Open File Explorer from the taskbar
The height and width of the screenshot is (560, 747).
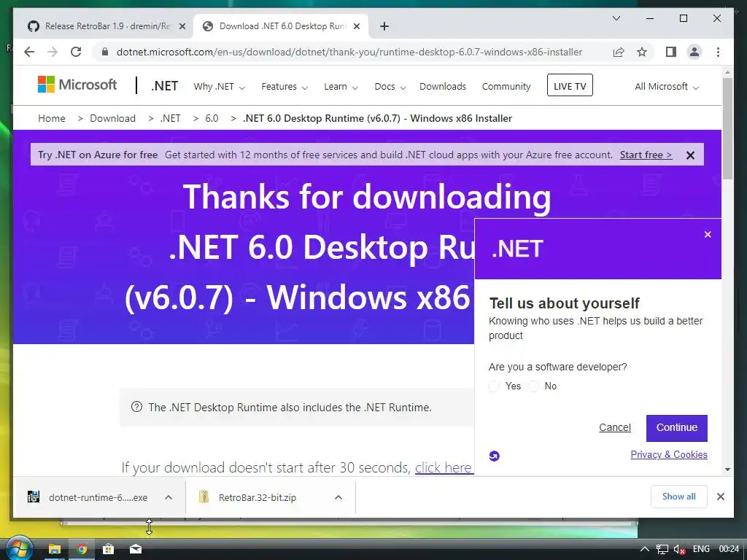pyautogui.click(x=55, y=549)
